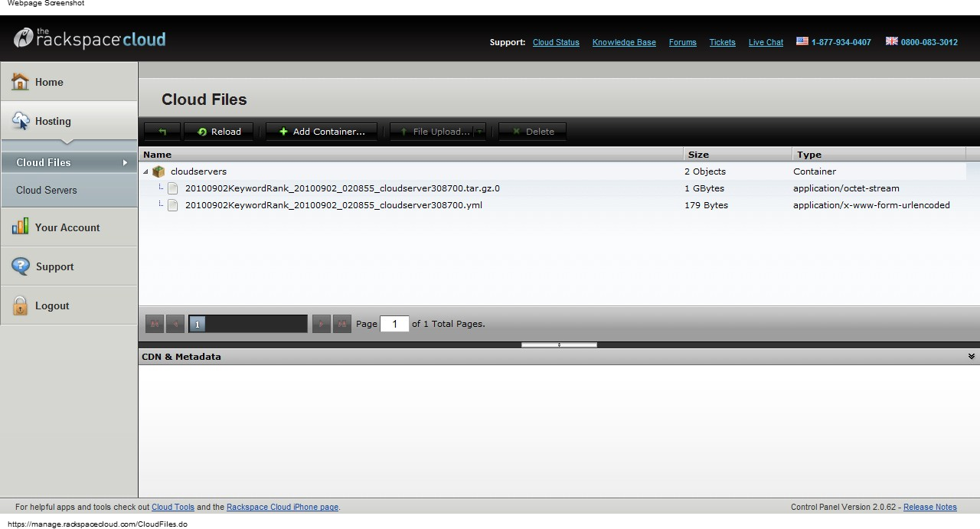Click the "Container" type cell
The height and width of the screenshot is (529, 980).
[815, 171]
